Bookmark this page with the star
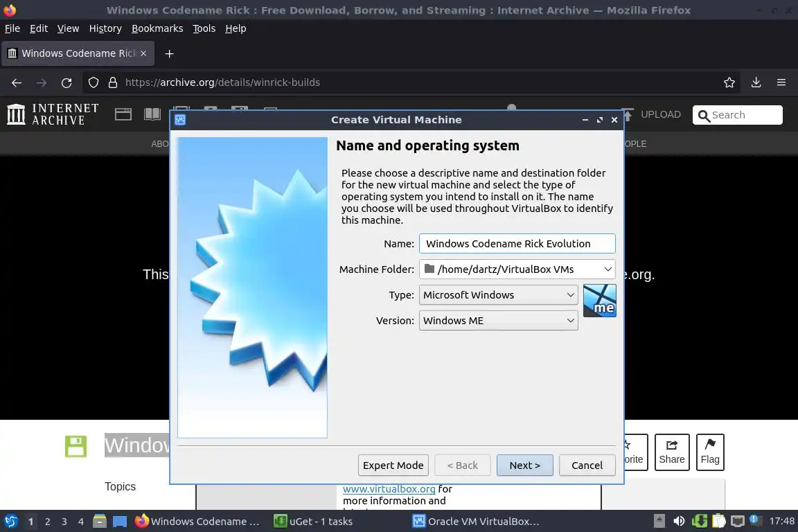 pos(729,82)
